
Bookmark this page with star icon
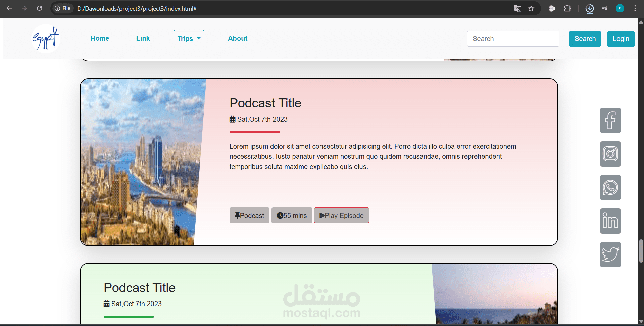click(531, 8)
